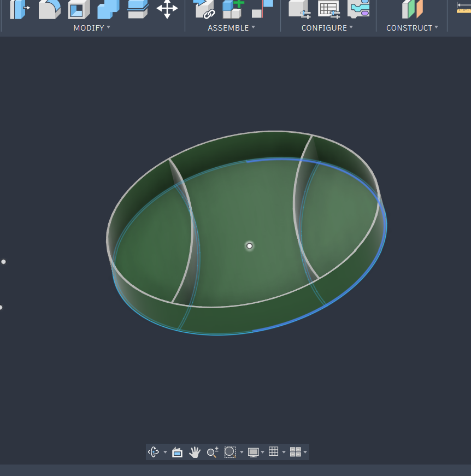The width and height of the screenshot is (471, 476).
Task: Create a New Component with green plus icon
Action: [x=233, y=9]
